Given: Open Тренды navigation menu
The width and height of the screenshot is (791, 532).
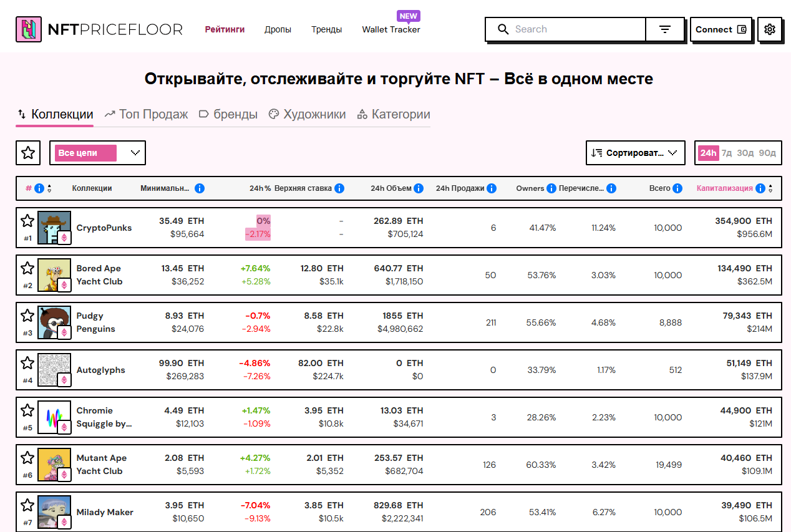Looking at the screenshot, I should [x=327, y=29].
